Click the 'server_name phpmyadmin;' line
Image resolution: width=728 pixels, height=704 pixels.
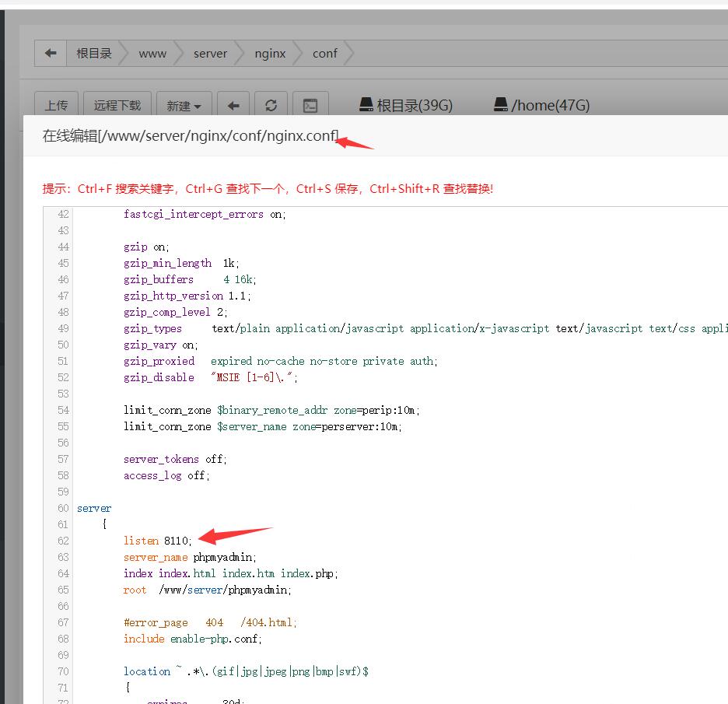(x=190, y=557)
